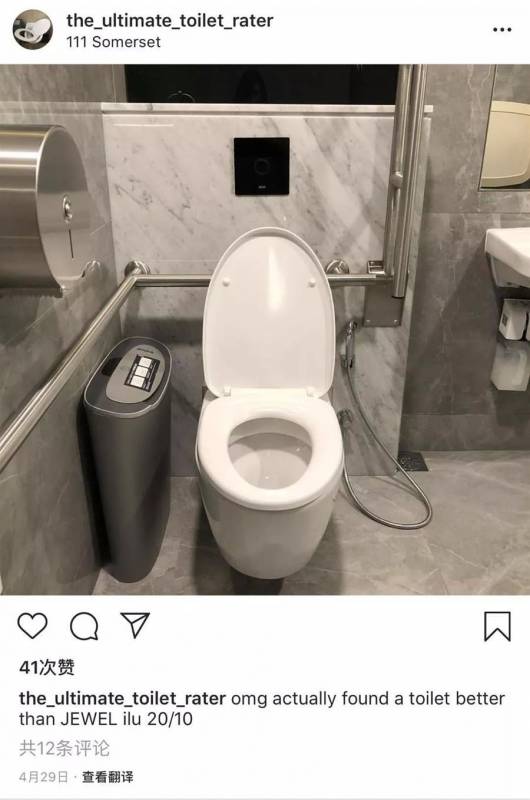
Task: Tap the white toilet seat in the photo
Action: pos(270,450)
